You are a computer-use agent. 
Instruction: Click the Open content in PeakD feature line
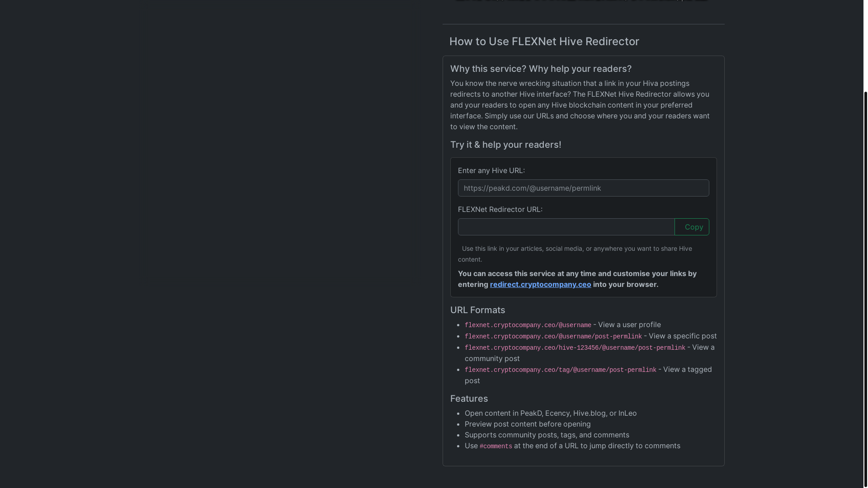click(x=551, y=413)
